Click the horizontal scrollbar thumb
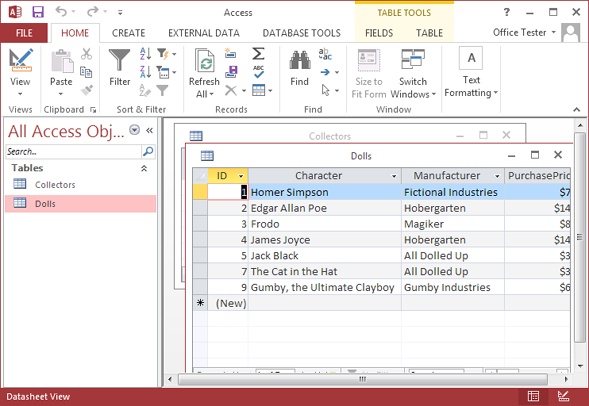This screenshot has height=406, width=589. pos(362,379)
